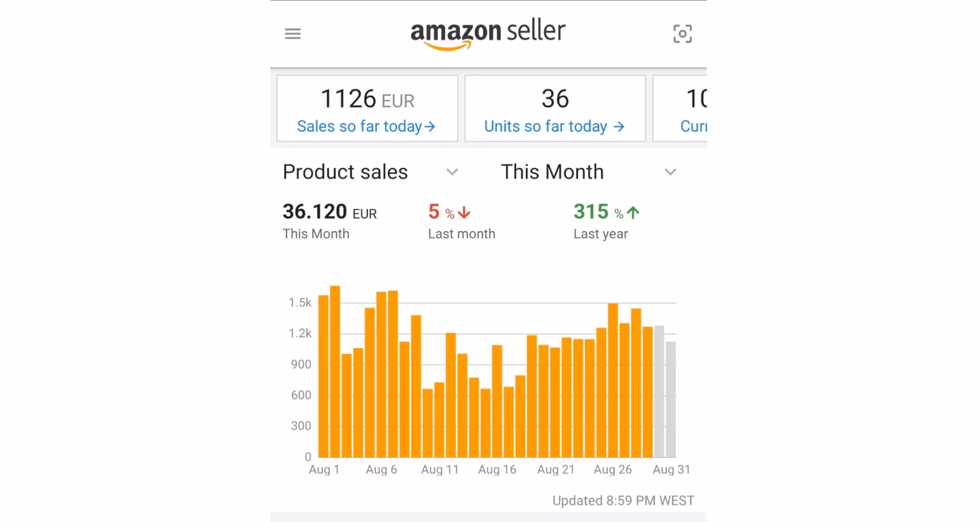Click the Amazon Seller logo
The width and height of the screenshot is (980, 522).
[x=488, y=34]
